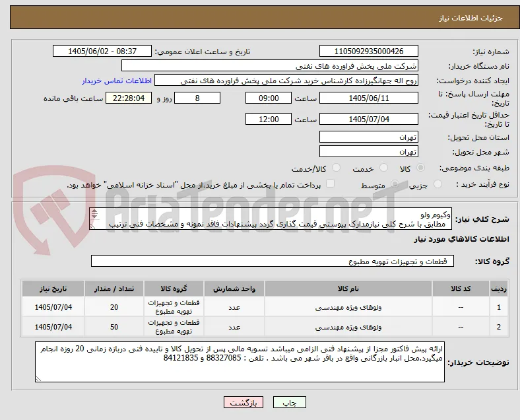Select the جزیی purchase type radio

(x=438, y=184)
